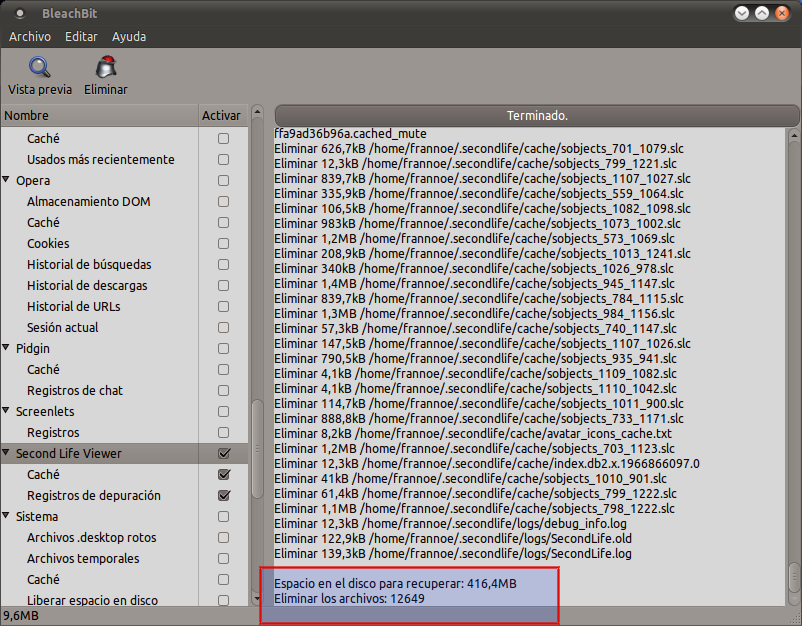This screenshot has height=626, width=802.
Task: Maximize the BleachBit window
Action: [x=762, y=13]
